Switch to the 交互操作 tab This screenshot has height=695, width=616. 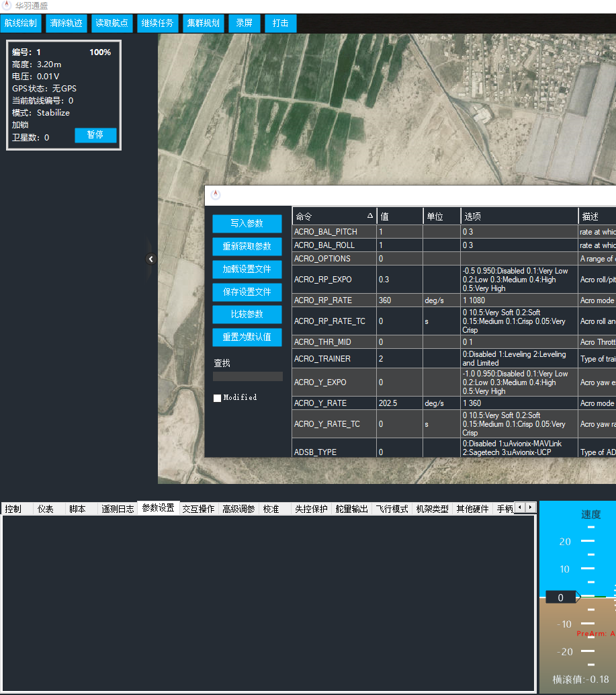coord(198,509)
